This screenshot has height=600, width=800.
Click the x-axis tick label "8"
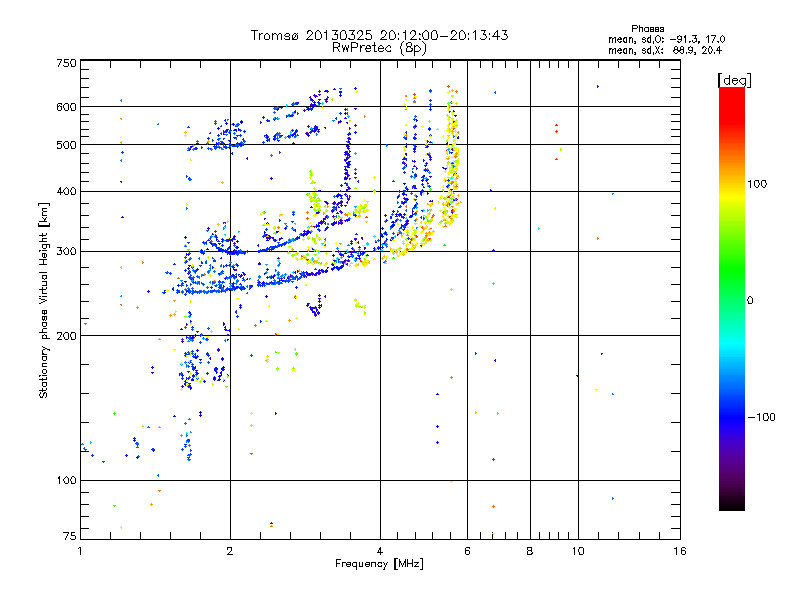[x=530, y=551]
